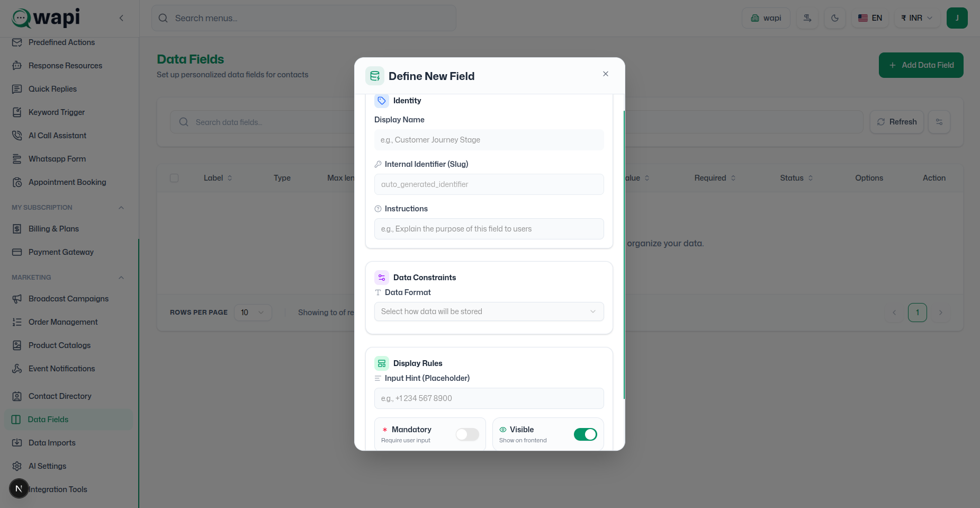Open Data Format select dropdown
The height and width of the screenshot is (508, 980).
pyautogui.click(x=489, y=311)
